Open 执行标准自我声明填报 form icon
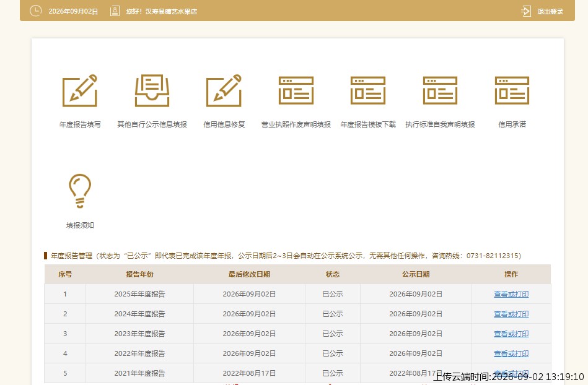 coord(440,90)
